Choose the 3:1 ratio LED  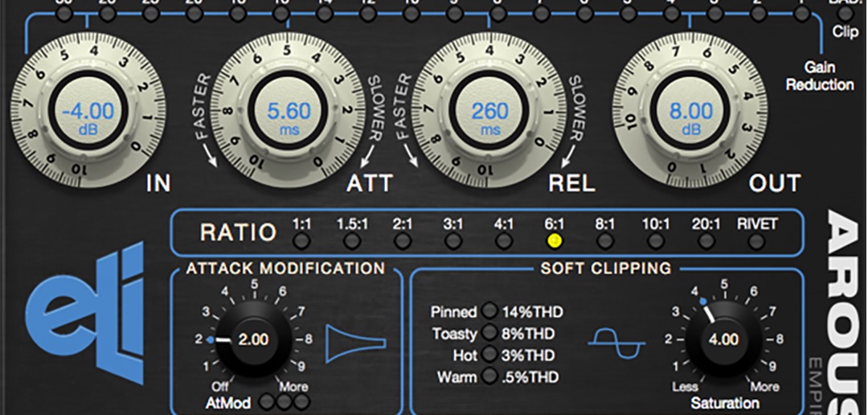tap(452, 241)
